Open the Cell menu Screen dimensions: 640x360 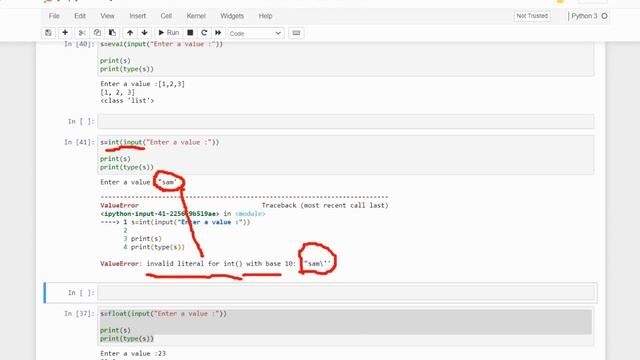pyautogui.click(x=166, y=16)
